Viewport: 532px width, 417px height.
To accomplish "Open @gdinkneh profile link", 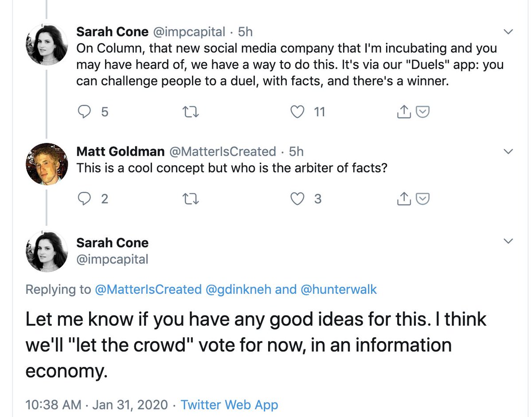I will (238, 290).
